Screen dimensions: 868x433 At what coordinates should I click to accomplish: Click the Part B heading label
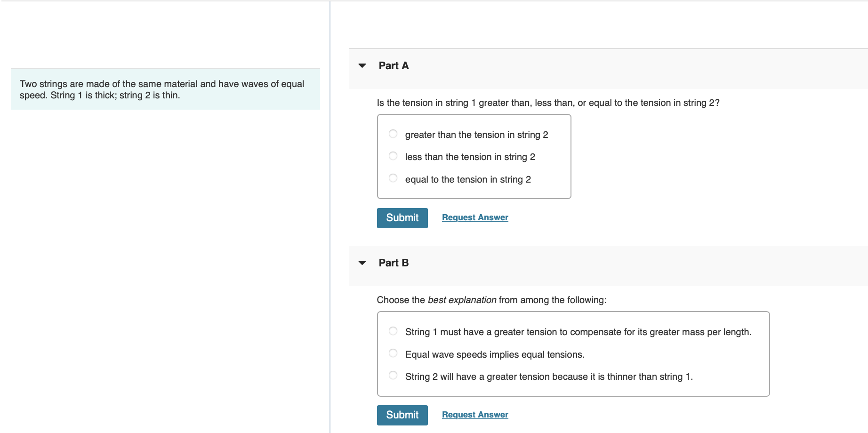coord(394,263)
